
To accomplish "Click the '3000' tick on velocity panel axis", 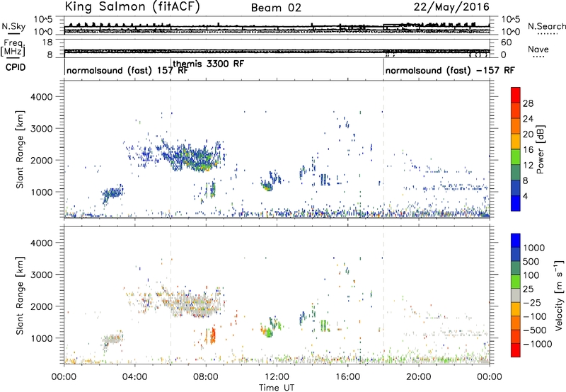I will (x=41, y=275).
